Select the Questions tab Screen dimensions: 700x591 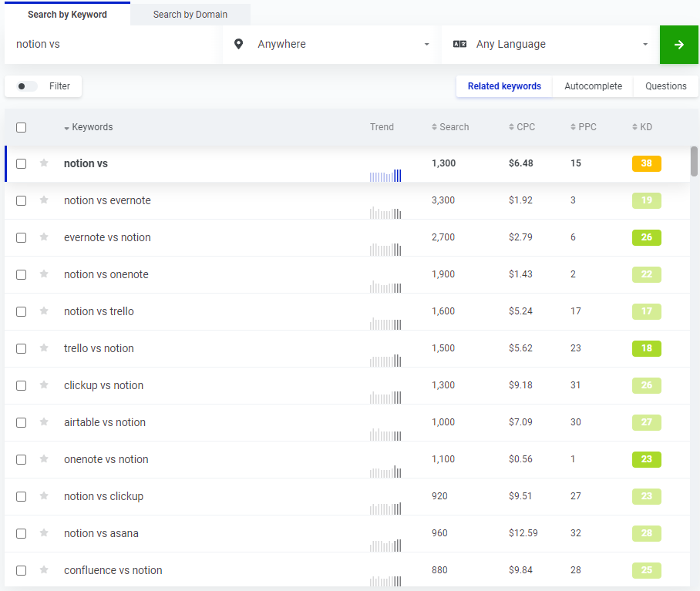tap(665, 86)
